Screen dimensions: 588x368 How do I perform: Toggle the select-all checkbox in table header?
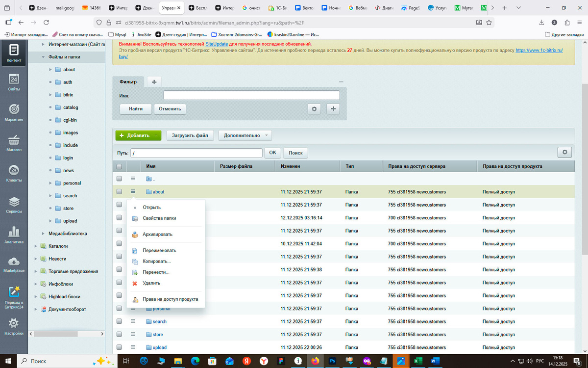119,166
